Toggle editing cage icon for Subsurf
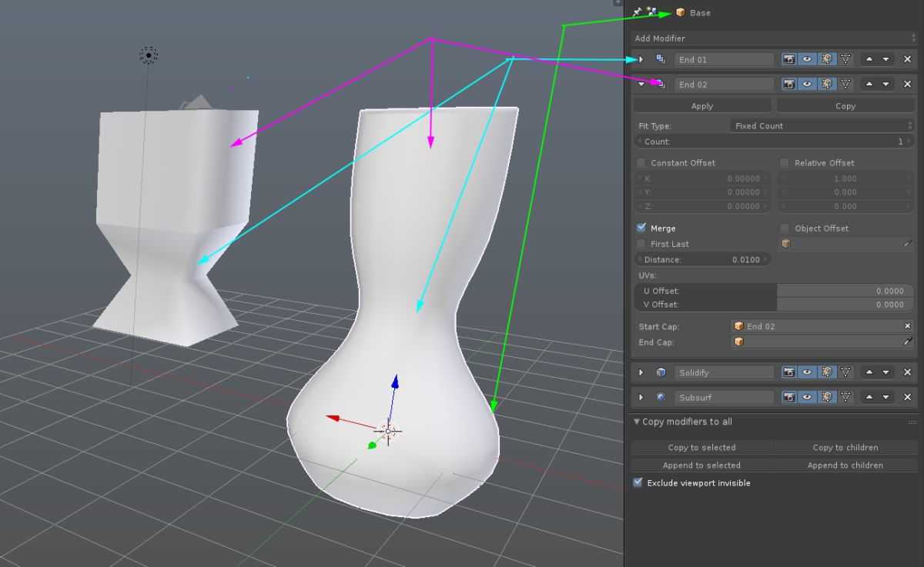The image size is (924, 567). (845, 398)
